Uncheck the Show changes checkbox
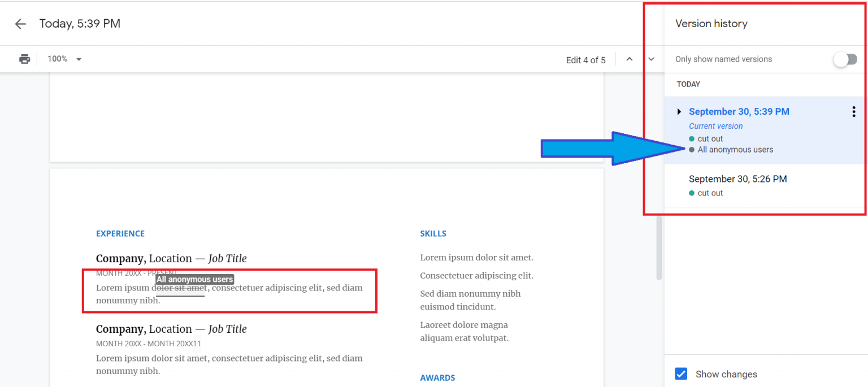Viewport: 868px width, 387px height. coord(682,374)
